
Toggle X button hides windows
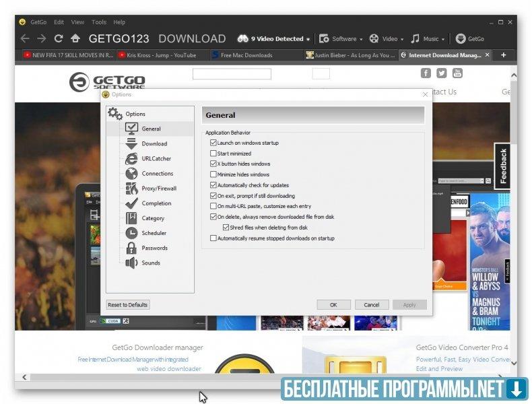(x=213, y=164)
